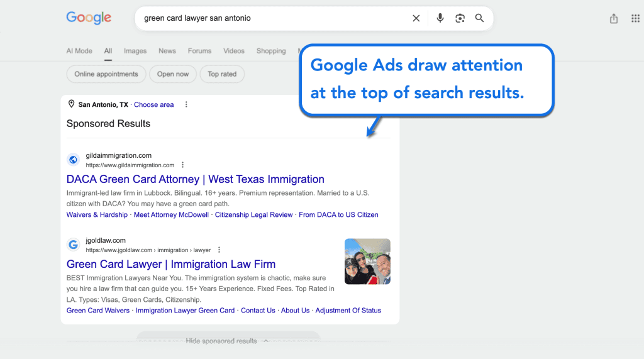Open the Contact Us sitelink
Image resolution: width=644 pixels, height=359 pixels.
[258, 311]
